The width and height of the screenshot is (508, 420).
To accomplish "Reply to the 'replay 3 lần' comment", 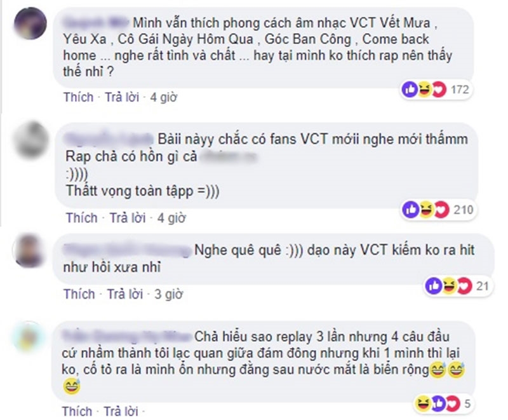I will [121, 412].
